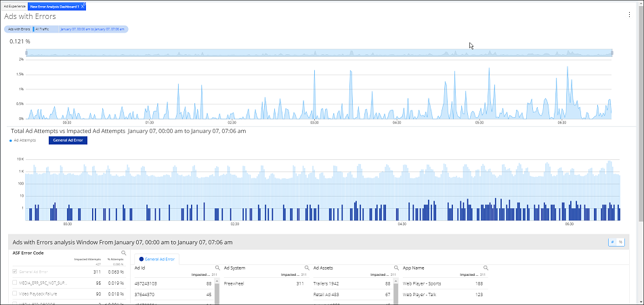
Task: Click the General Ad Error legend button
Action: (x=68, y=140)
